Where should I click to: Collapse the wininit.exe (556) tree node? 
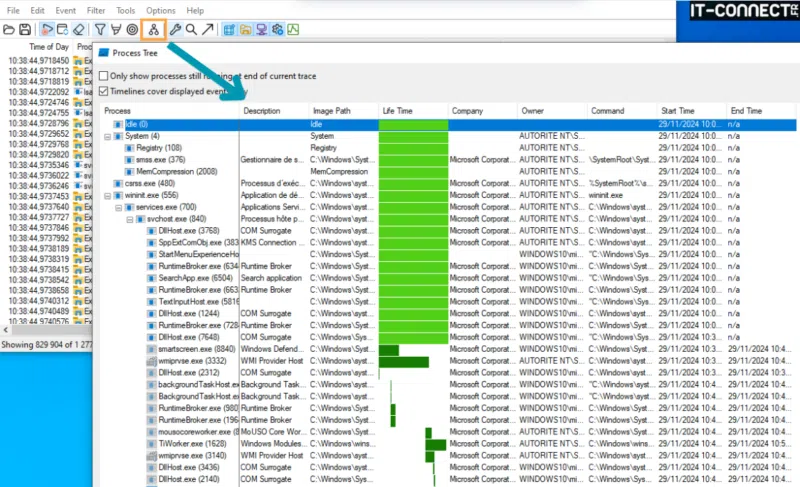108,196
